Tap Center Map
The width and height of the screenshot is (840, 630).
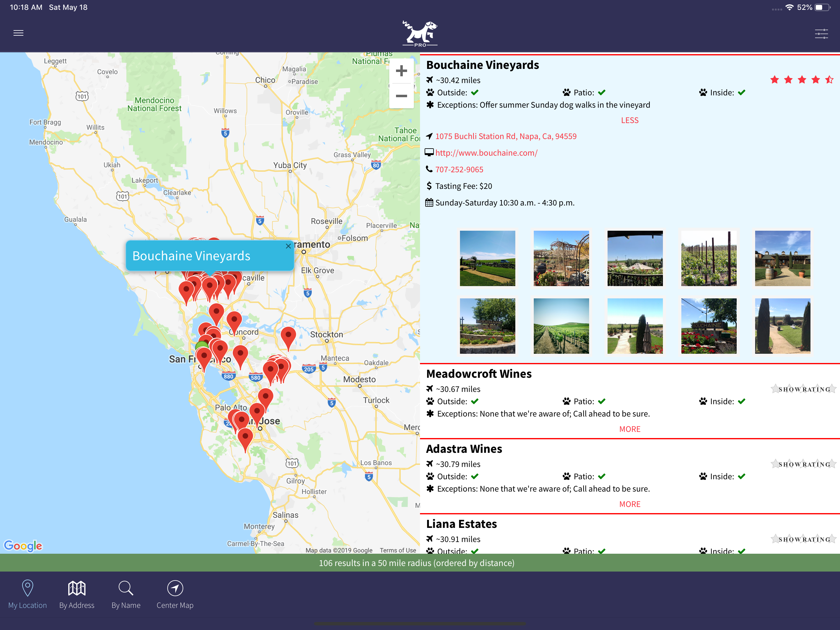pyautogui.click(x=175, y=594)
